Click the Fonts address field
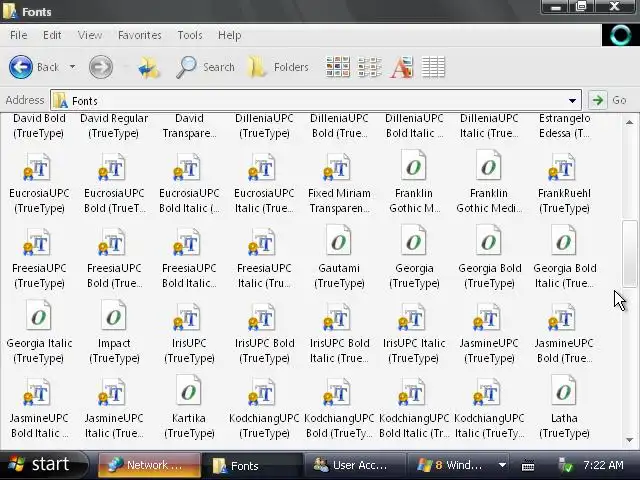Viewport: 640px width, 480px height. click(316, 100)
